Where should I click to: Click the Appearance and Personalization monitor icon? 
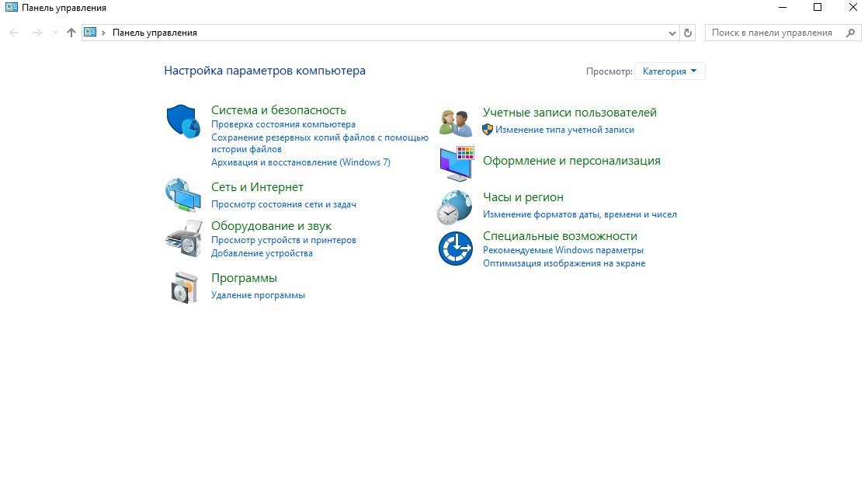pos(457,163)
